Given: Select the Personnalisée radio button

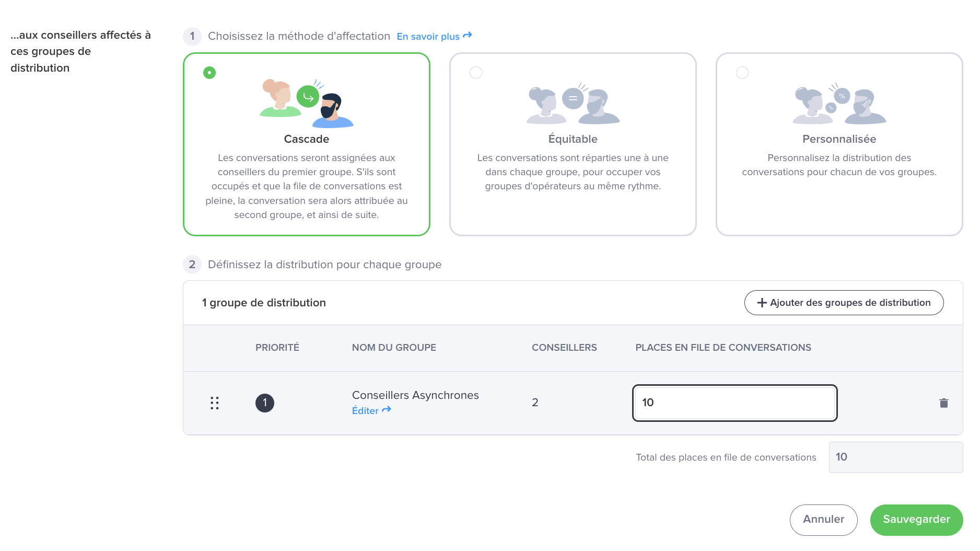Looking at the screenshot, I should (742, 73).
